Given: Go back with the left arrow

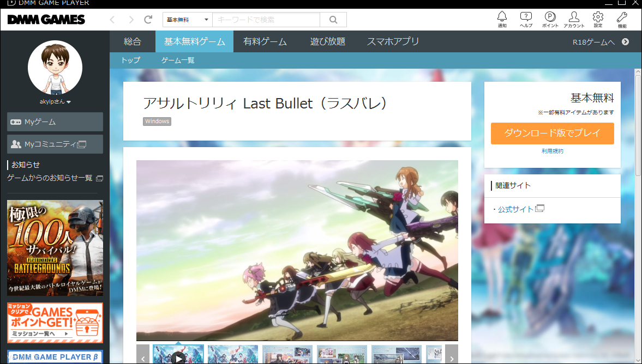Looking at the screenshot, I should [112, 19].
